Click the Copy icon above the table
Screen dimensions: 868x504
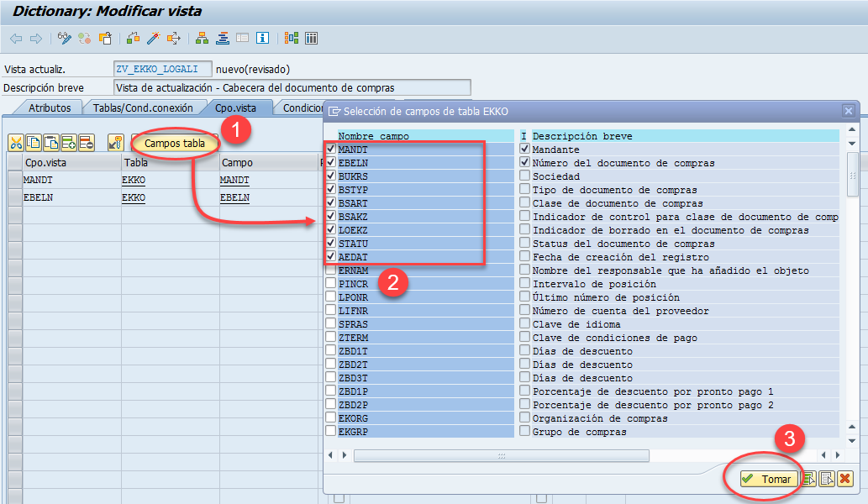pos(34,143)
